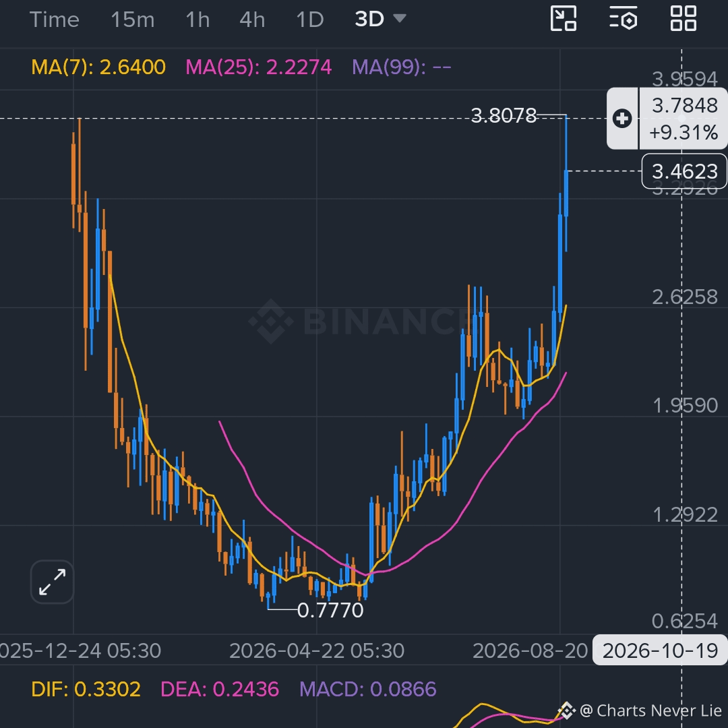This screenshot has width=728, height=728.
Task: Open the multi-chart grid layout icon
Action: point(684,19)
